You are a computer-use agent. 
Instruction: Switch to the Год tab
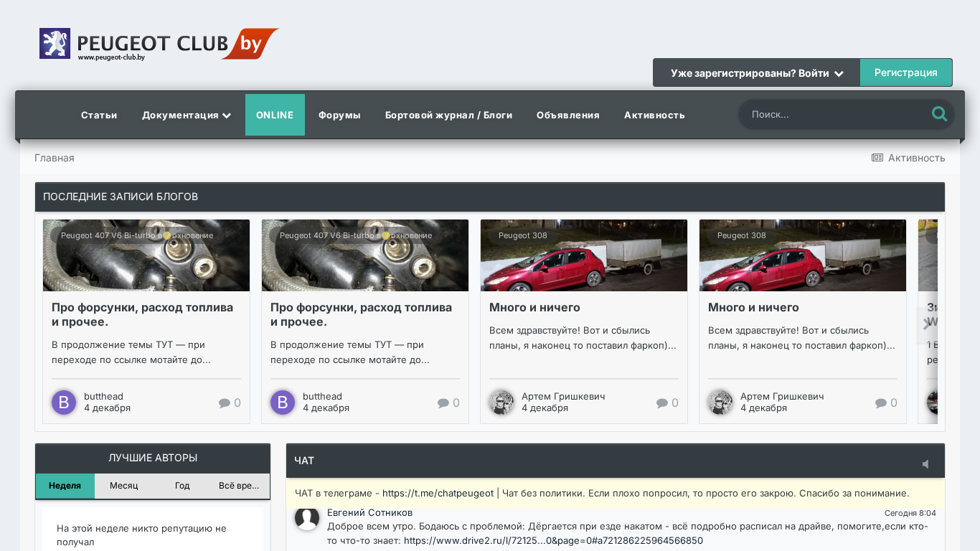tap(182, 486)
